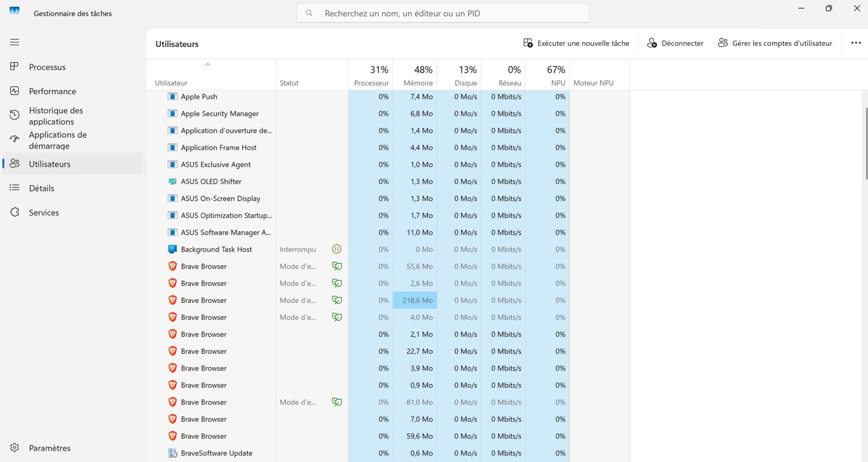Viewport: 868px width, 462px height.
Task: Click the 11,0 Mo memory cell
Action: (x=415, y=232)
